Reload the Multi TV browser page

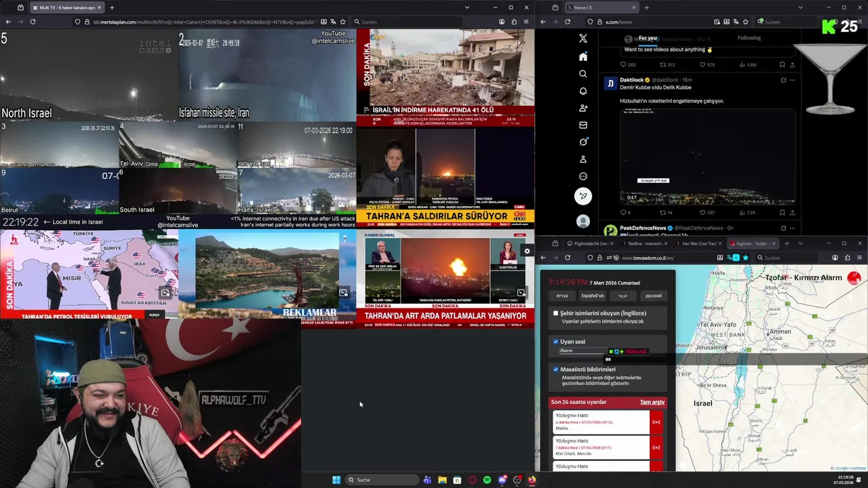(33, 22)
